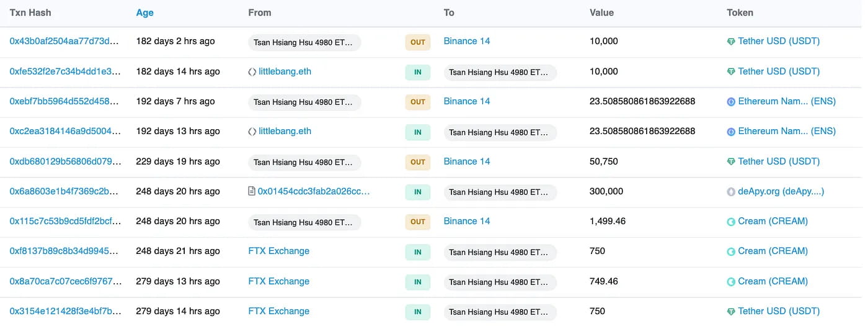This screenshot has height=326, width=868.
Task: Click ENS token icon in the 0xebf7bb59 row
Action: pyautogui.click(x=731, y=102)
